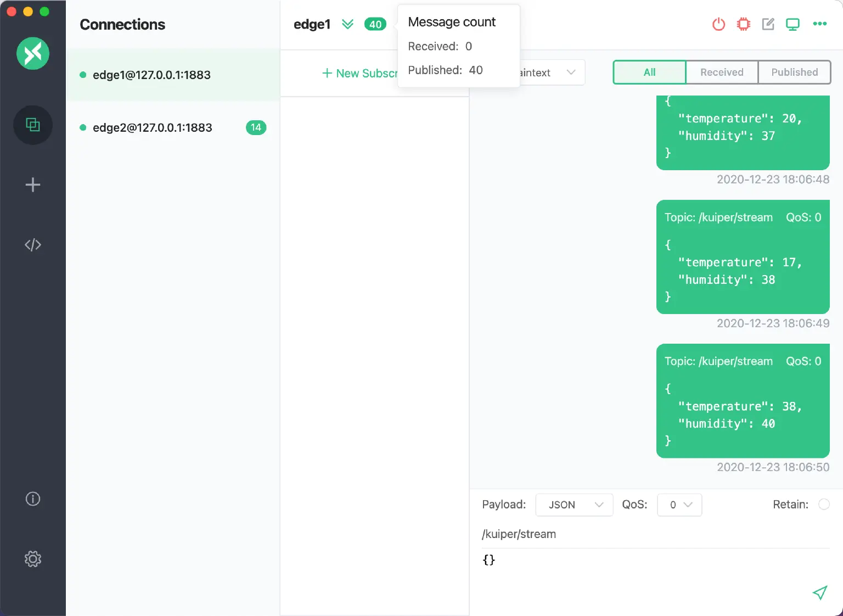Click the red chip icon in toolbar

click(743, 24)
